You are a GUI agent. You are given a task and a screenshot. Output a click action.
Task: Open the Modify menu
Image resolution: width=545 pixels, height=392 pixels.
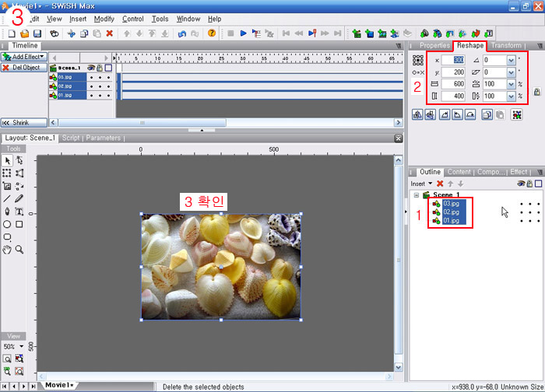coord(104,19)
